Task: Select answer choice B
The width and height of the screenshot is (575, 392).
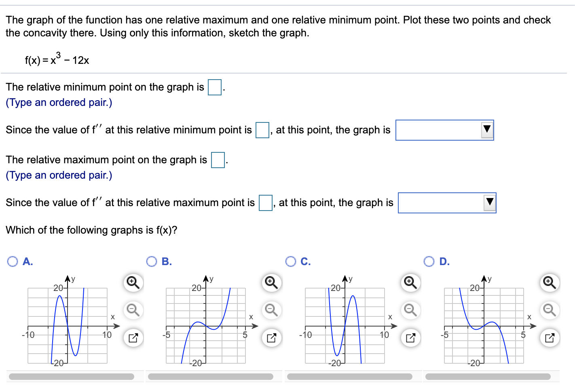Action: 151,261
